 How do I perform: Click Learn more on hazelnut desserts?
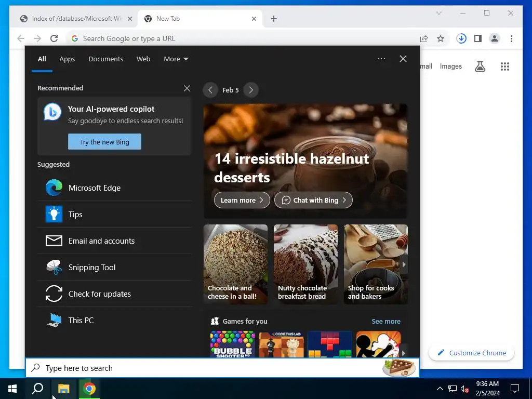click(242, 200)
